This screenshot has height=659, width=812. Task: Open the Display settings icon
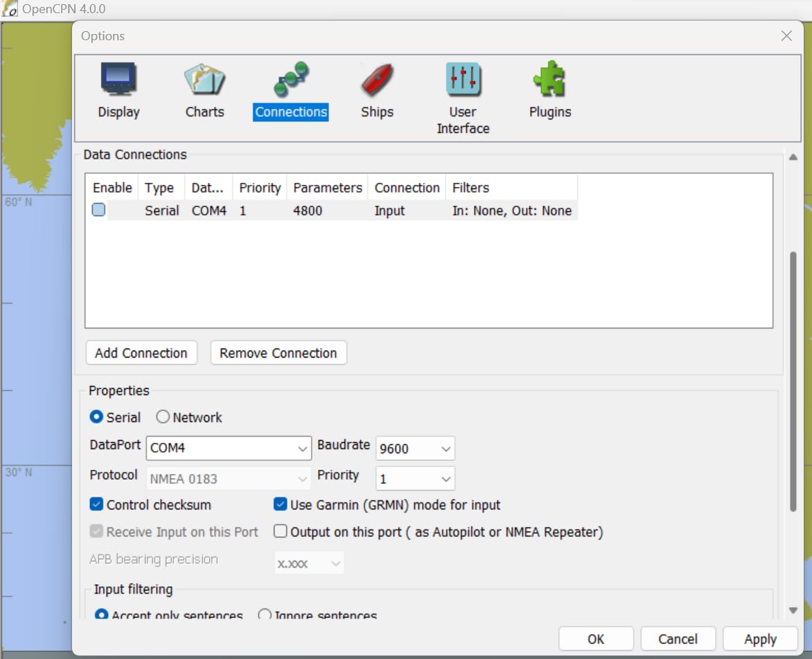pos(118,79)
